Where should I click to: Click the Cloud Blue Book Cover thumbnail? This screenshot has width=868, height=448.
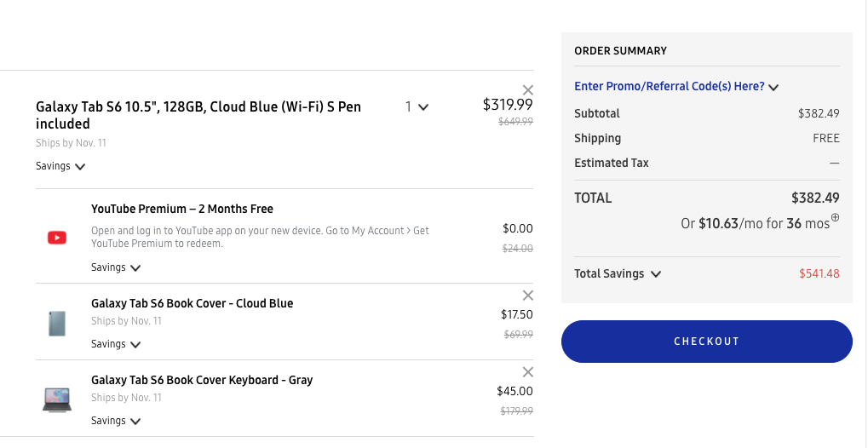point(57,323)
